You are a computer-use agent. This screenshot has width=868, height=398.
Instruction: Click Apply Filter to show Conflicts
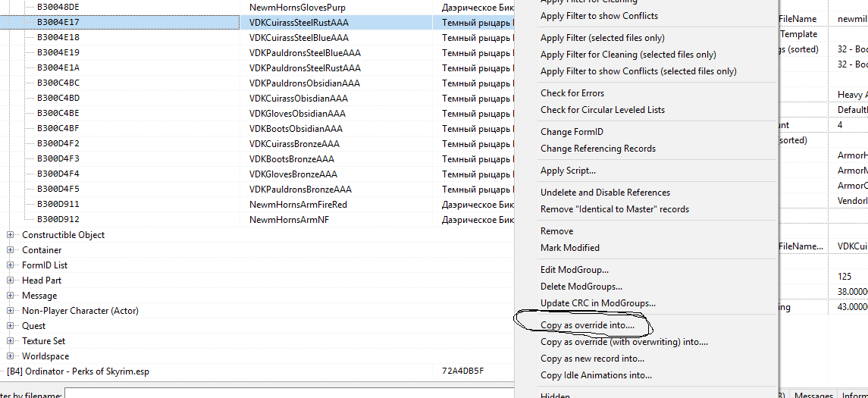tap(599, 16)
